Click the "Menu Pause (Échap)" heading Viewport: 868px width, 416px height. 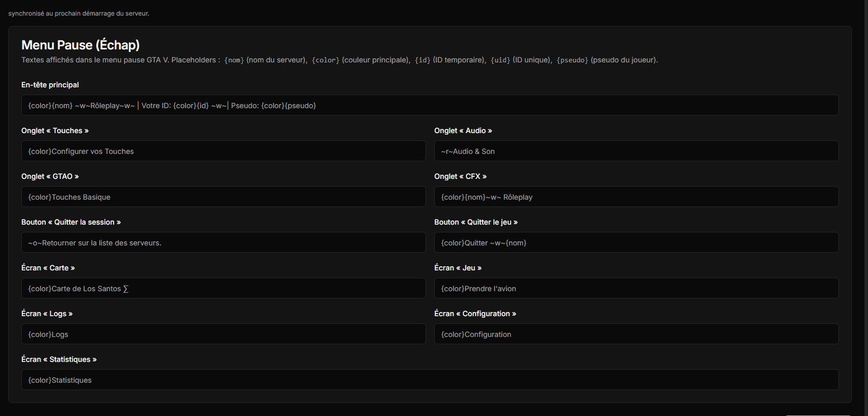point(81,45)
